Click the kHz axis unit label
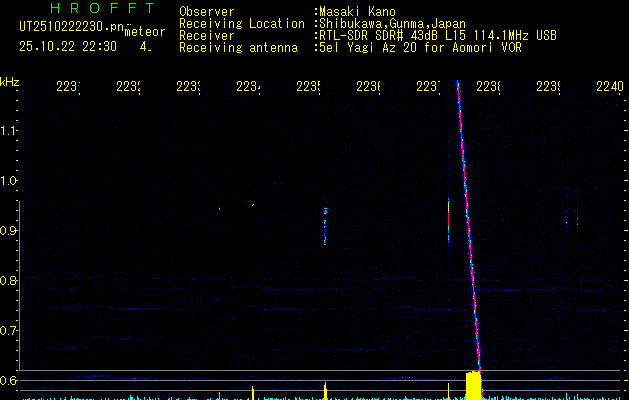629x400 pixels. pos(10,80)
